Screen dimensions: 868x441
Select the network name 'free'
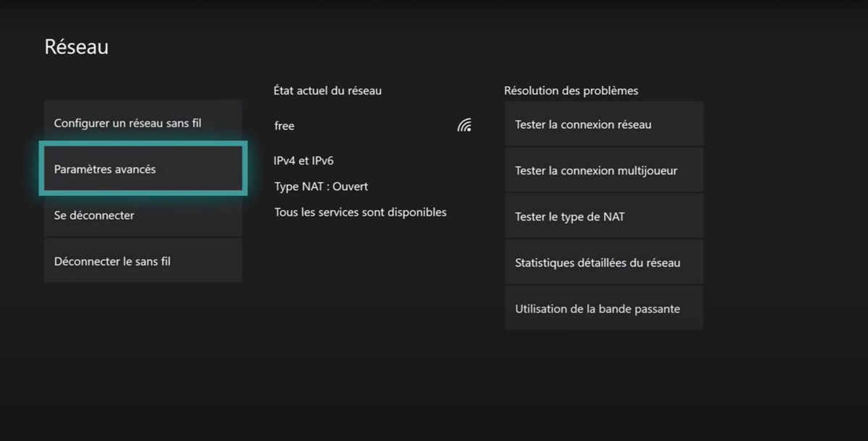284,126
